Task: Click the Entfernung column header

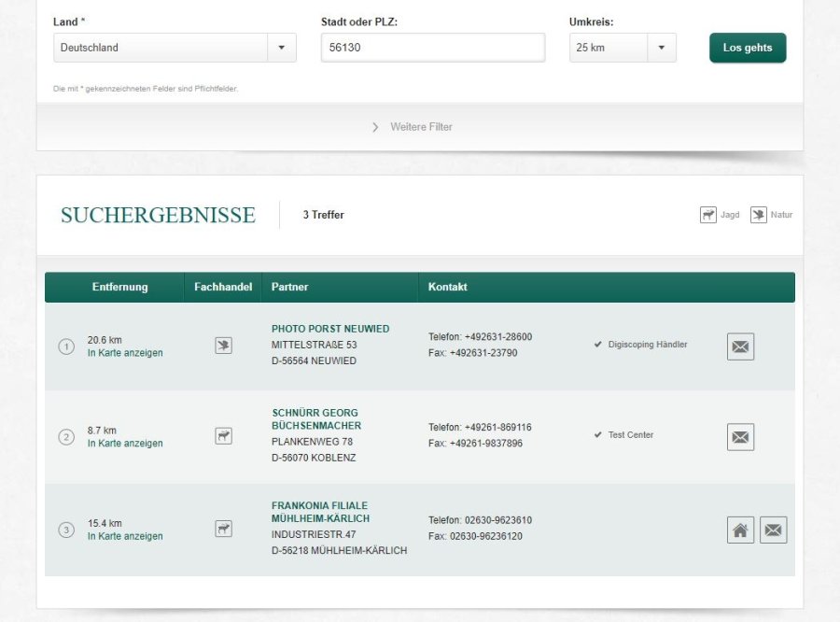Action: [119, 287]
